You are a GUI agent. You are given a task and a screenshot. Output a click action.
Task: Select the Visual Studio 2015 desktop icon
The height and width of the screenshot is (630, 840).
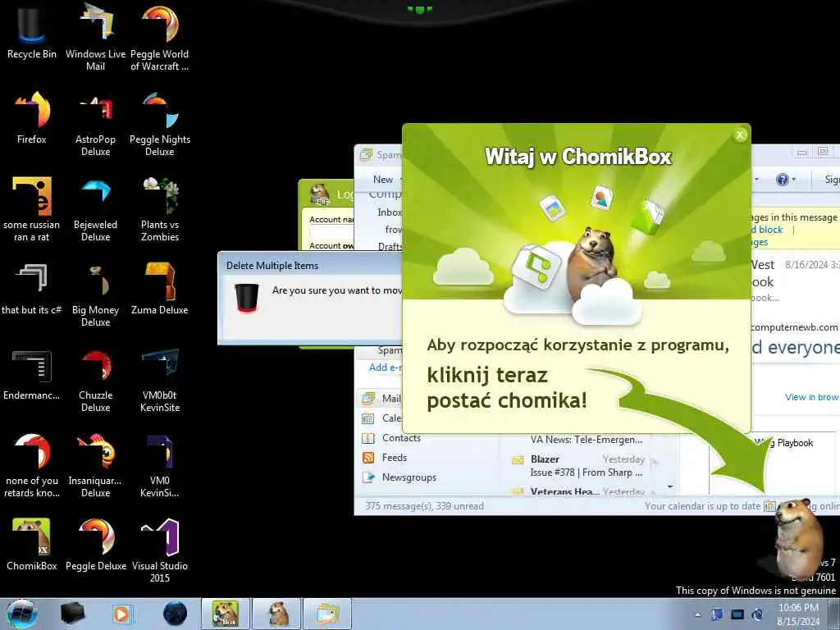click(160, 550)
